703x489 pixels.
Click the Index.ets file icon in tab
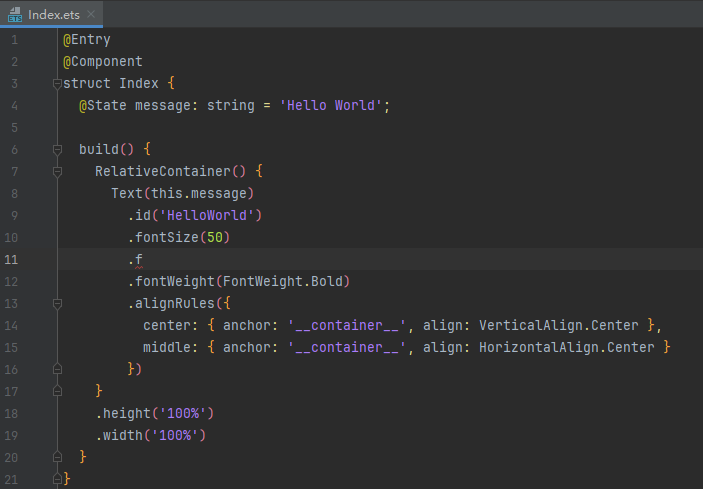pos(15,14)
